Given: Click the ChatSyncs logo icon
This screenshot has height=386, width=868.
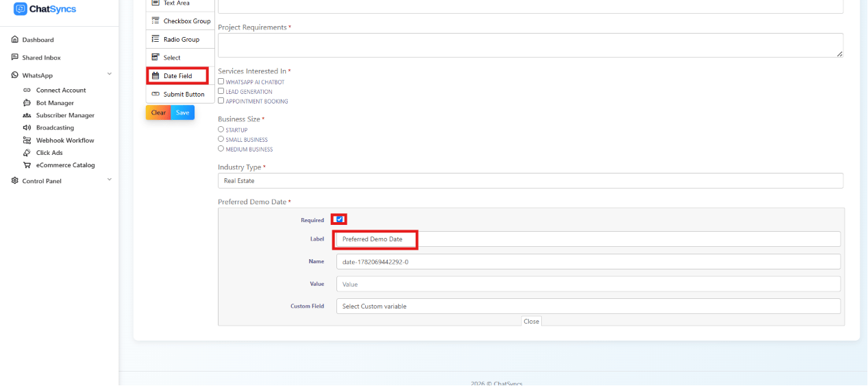Looking at the screenshot, I should (x=20, y=9).
